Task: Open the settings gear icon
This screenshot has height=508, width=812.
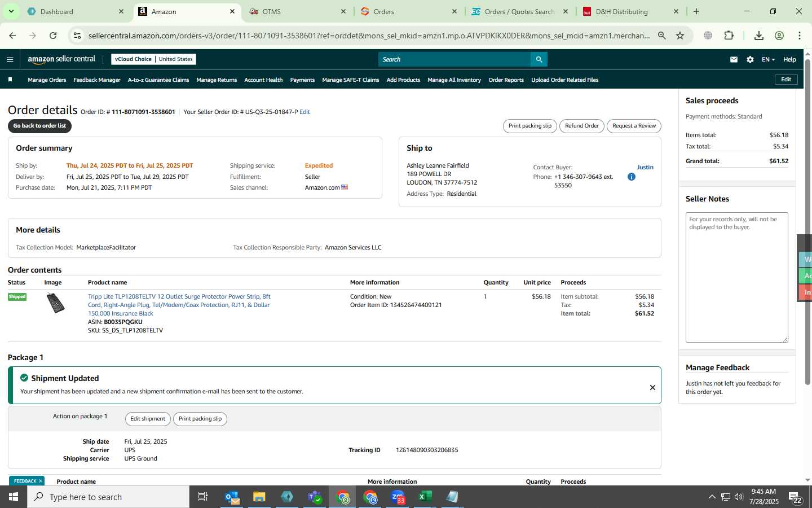Action: coord(750,59)
